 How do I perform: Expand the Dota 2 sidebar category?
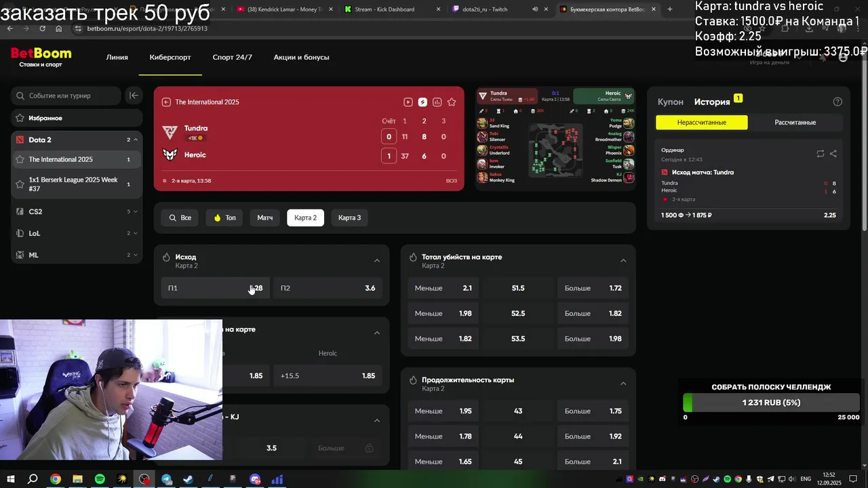click(136, 140)
